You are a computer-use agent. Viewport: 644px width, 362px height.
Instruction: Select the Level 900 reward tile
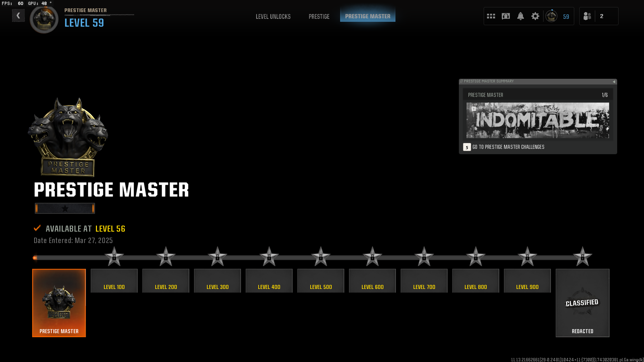pos(527,281)
